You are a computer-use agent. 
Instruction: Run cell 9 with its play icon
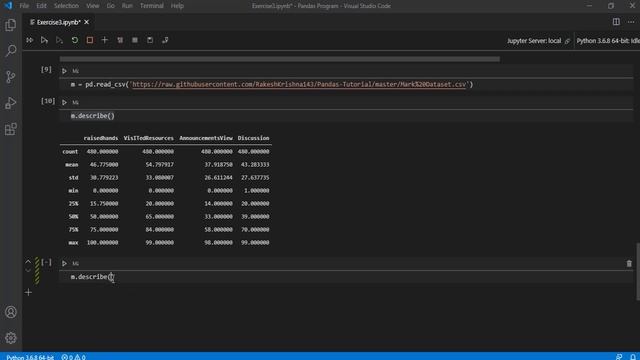pyautogui.click(x=64, y=71)
